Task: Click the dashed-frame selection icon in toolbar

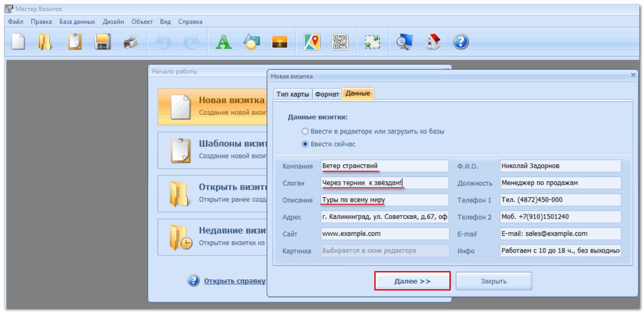Action: 372,42
